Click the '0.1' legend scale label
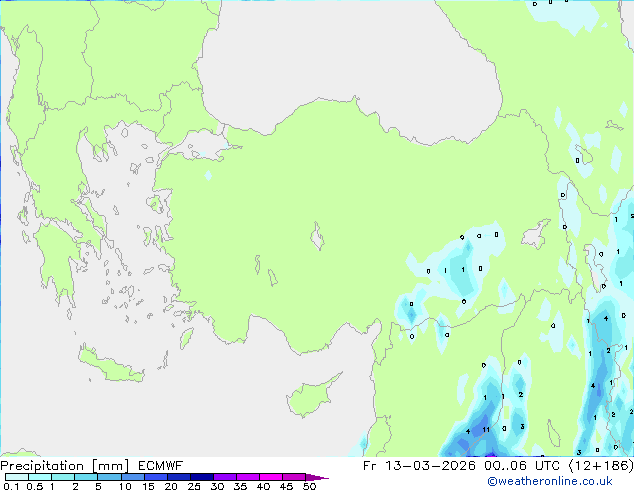 [11, 486]
